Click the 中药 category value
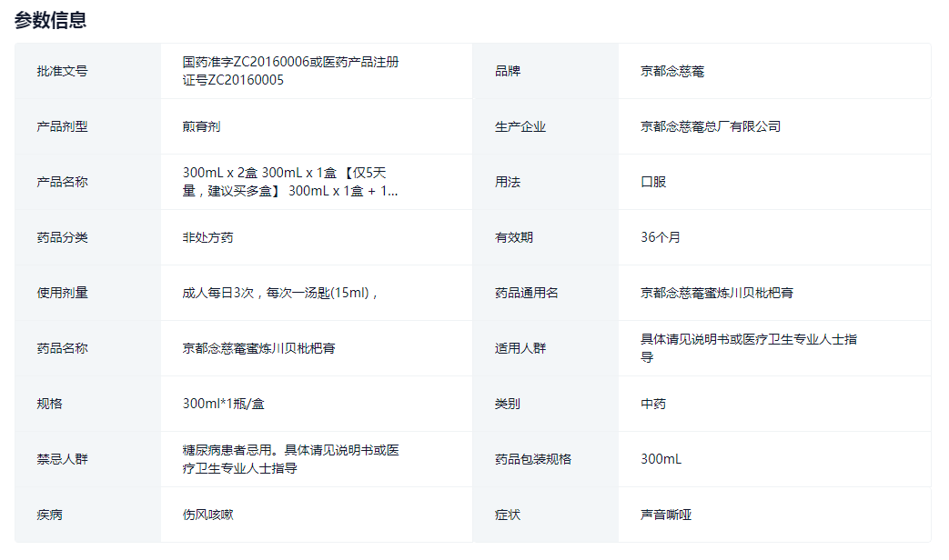This screenshot has height=560, width=949. (652, 404)
